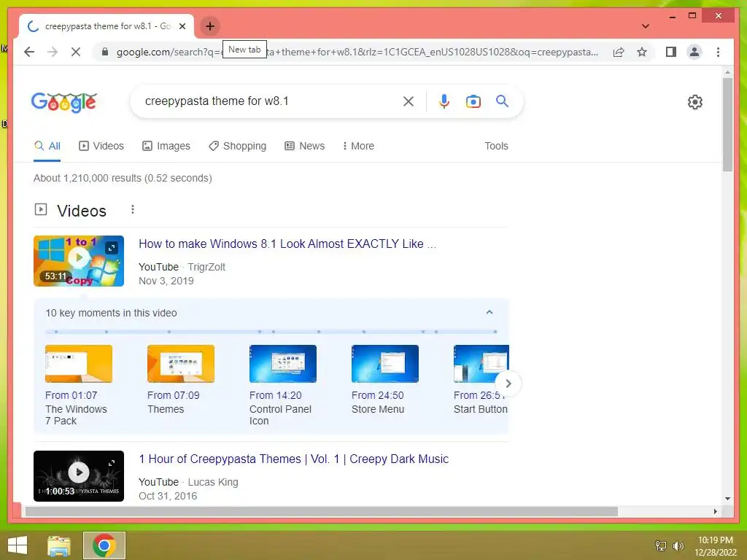Screen dimensions: 747x560
Task: Open volume control in system tray
Action: [x=678, y=545]
